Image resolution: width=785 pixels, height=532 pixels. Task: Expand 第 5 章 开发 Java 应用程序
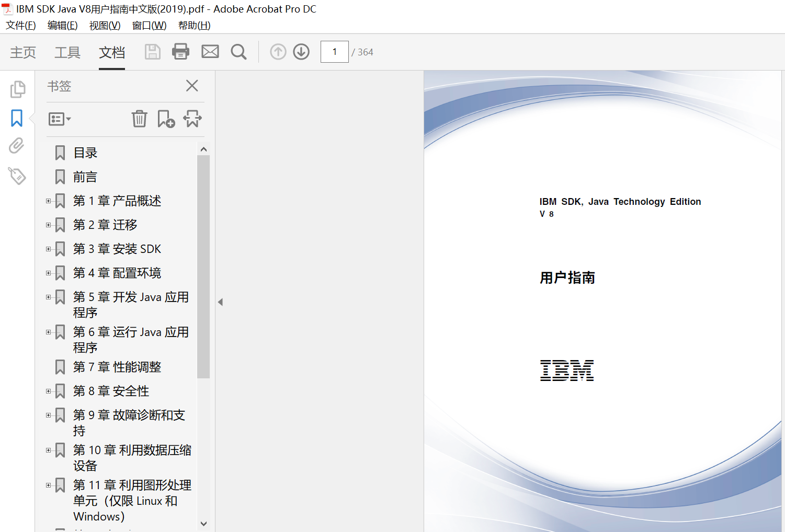[49, 297]
